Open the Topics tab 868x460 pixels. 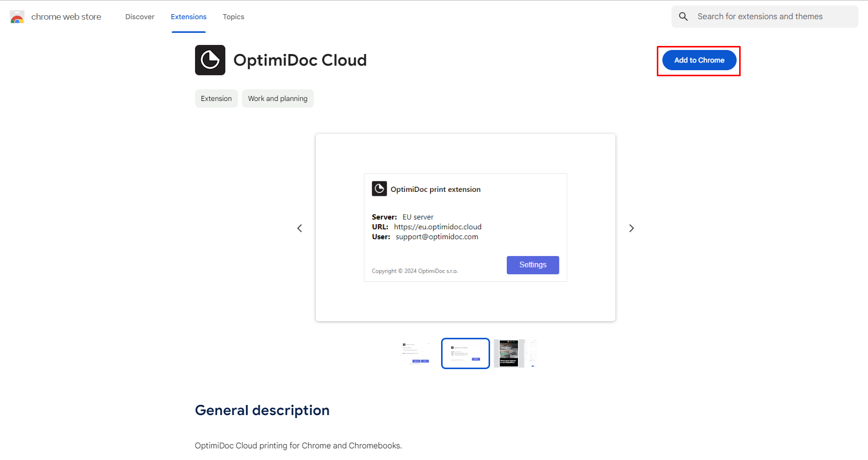pyautogui.click(x=233, y=17)
